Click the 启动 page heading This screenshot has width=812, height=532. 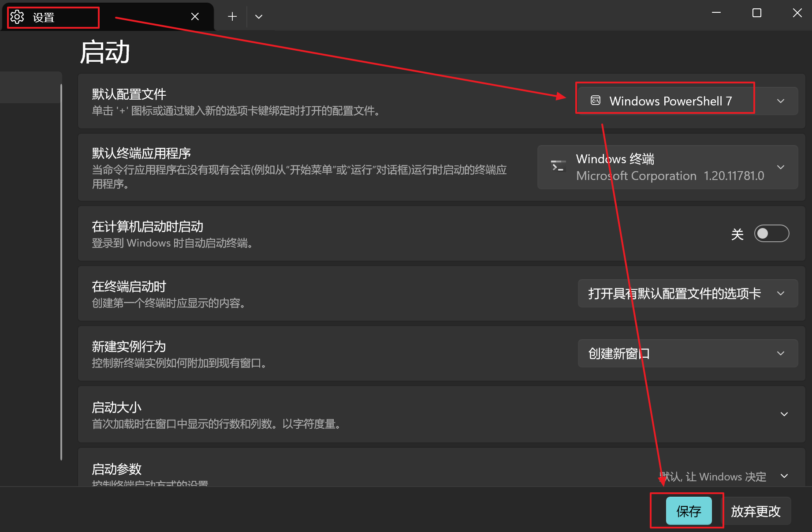tap(105, 52)
